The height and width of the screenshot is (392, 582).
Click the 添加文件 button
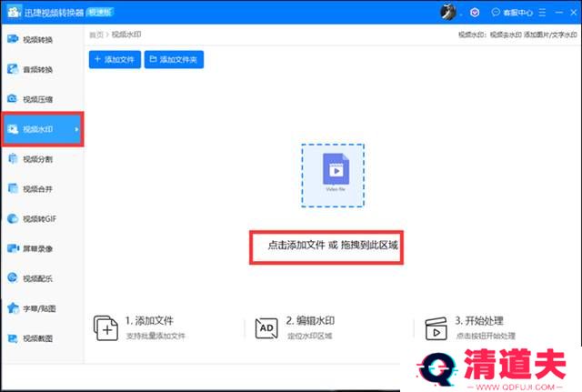click(114, 60)
